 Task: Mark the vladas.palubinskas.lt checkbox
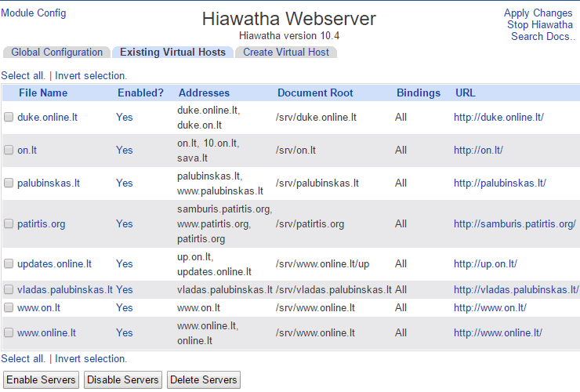(x=9, y=289)
